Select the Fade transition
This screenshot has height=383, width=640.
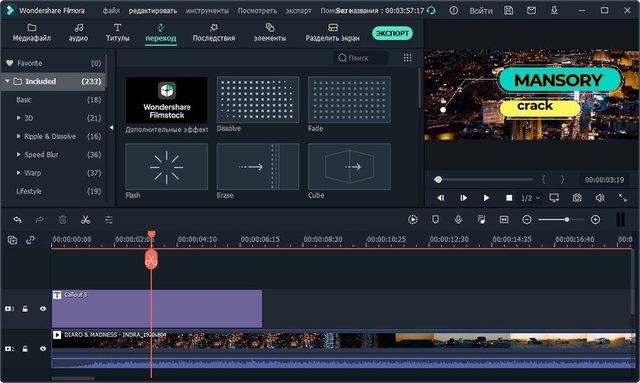(x=349, y=100)
